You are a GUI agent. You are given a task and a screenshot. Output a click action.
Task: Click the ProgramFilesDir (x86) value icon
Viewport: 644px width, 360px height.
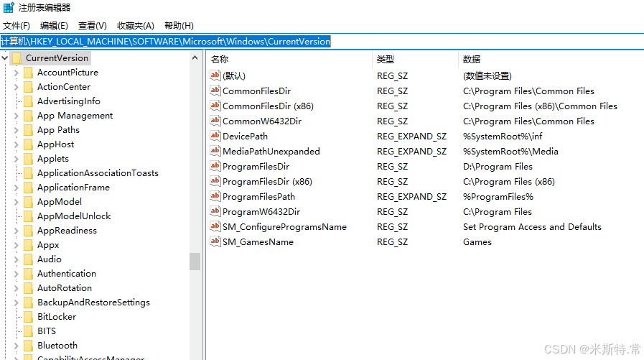pos(215,181)
